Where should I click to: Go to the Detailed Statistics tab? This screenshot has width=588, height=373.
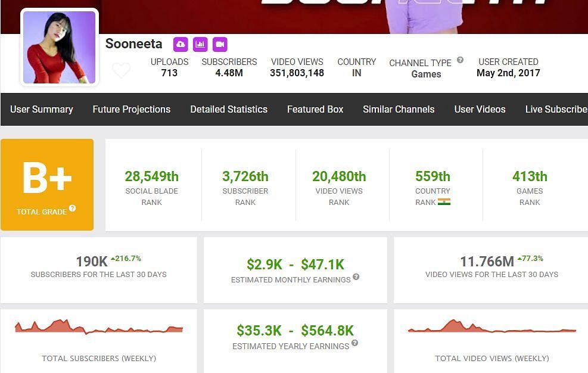coord(229,110)
